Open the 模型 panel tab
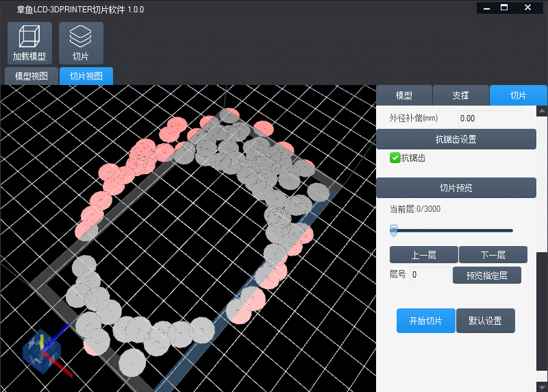This screenshot has height=392, width=548. [x=404, y=95]
